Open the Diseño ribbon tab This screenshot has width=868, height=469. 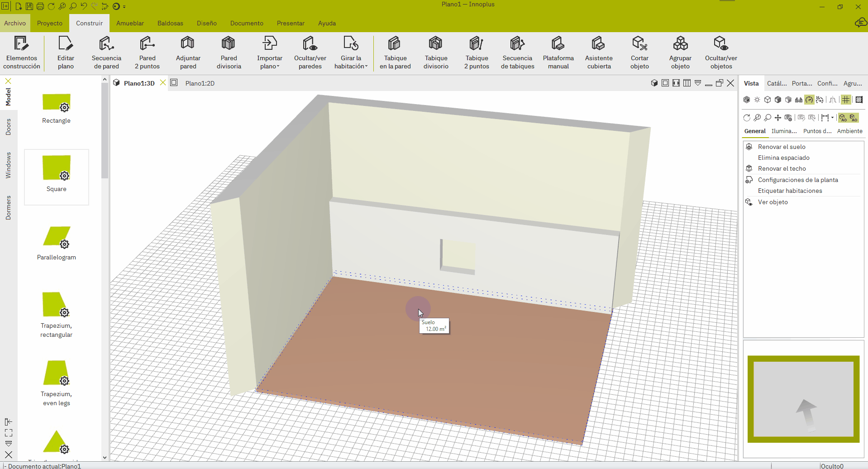click(206, 23)
